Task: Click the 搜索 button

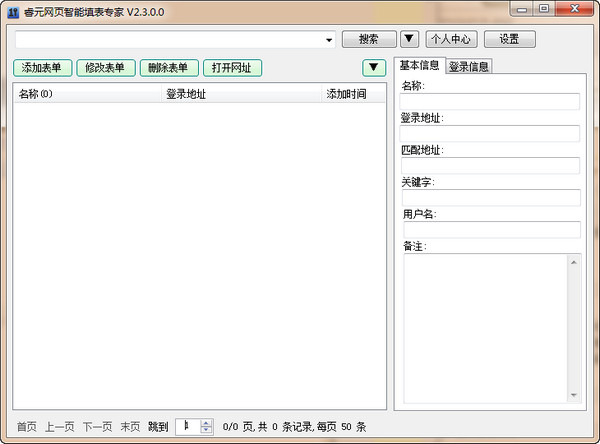Action: (368, 39)
